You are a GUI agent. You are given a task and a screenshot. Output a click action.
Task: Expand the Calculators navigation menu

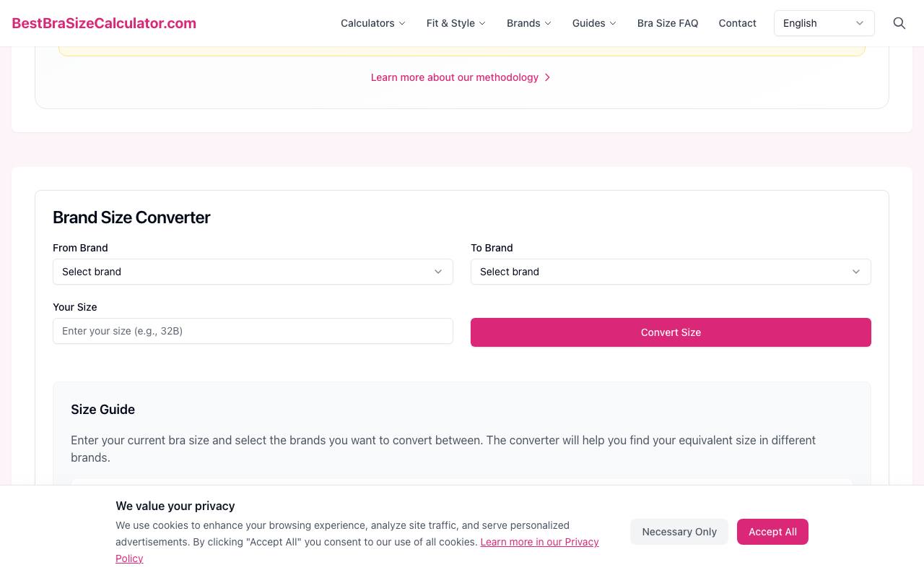coord(373,23)
